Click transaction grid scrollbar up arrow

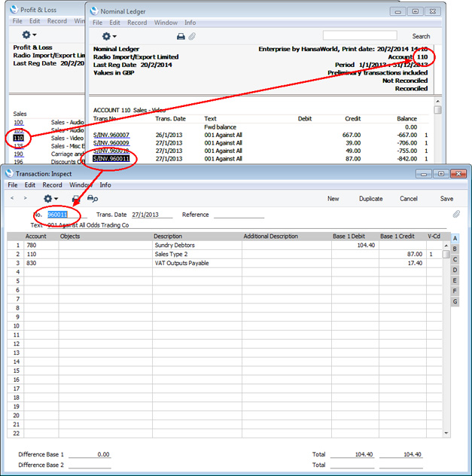tap(446, 246)
